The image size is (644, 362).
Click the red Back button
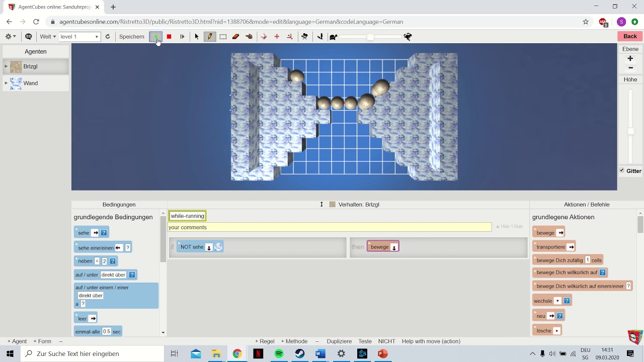[x=630, y=36]
